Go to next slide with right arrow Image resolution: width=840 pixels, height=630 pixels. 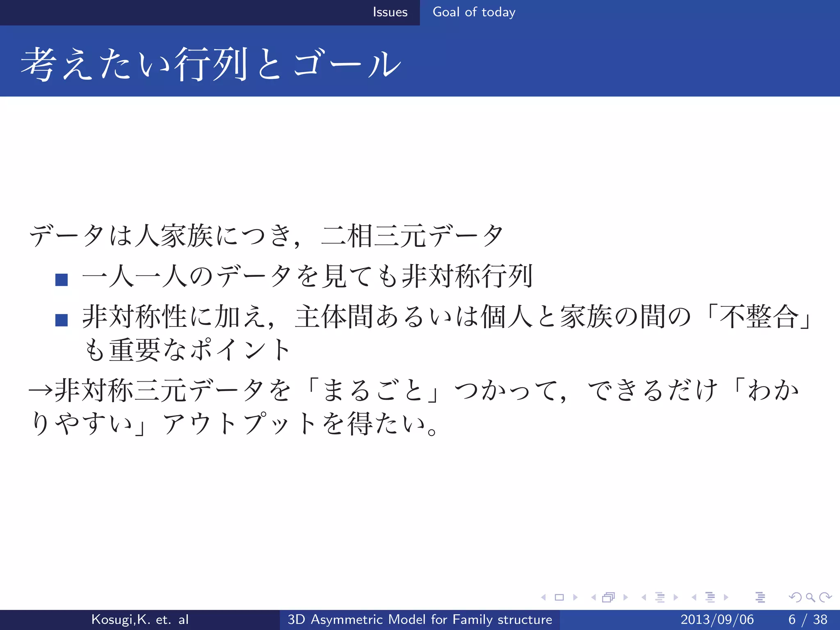(575, 598)
